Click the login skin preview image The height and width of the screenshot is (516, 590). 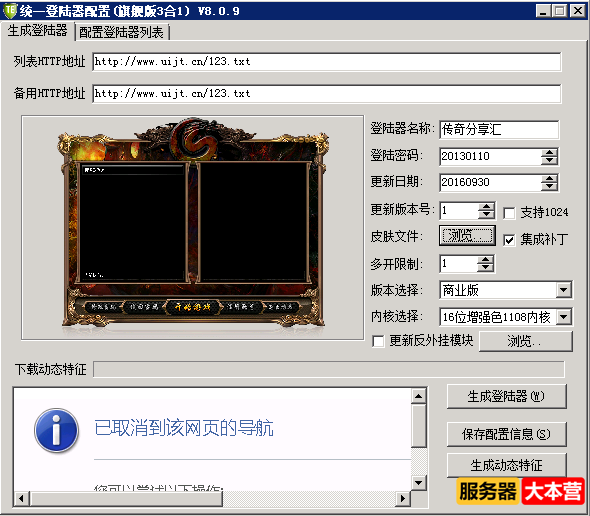(x=193, y=228)
